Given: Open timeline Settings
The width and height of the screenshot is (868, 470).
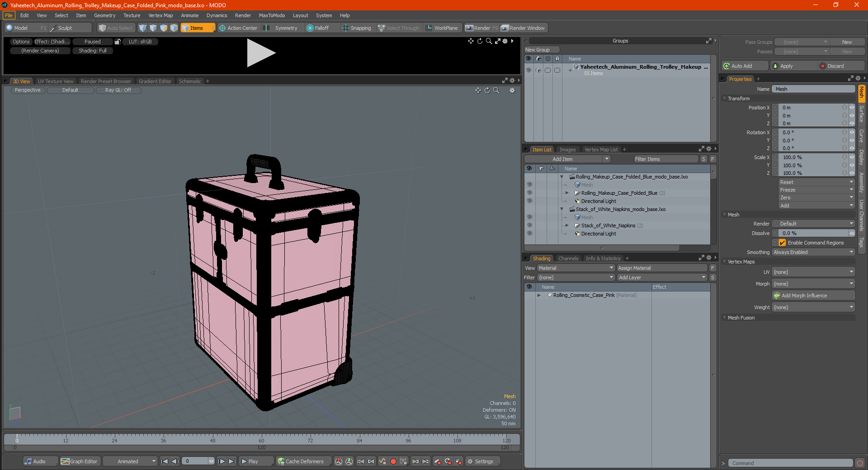Looking at the screenshot, I should [x=482, y=461].
